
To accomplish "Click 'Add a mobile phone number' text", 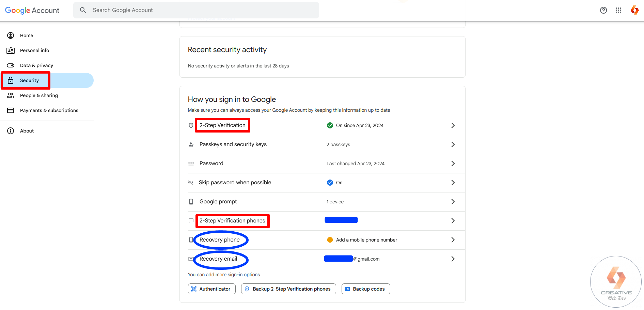I will (366, 240).
